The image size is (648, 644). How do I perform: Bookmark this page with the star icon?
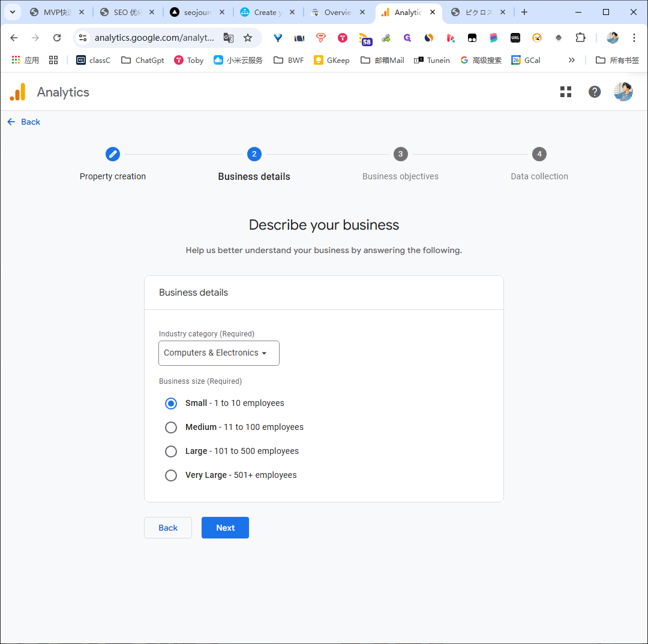248,38
